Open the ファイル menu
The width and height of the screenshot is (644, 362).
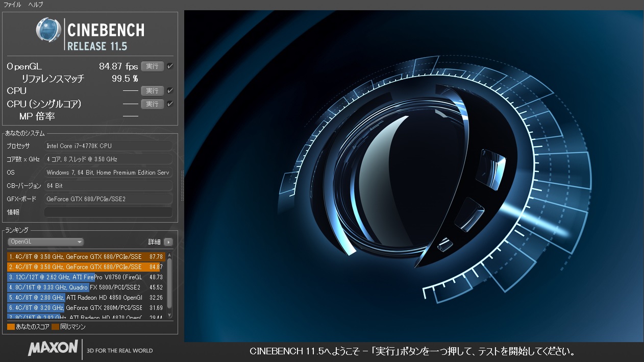[12, 5]
